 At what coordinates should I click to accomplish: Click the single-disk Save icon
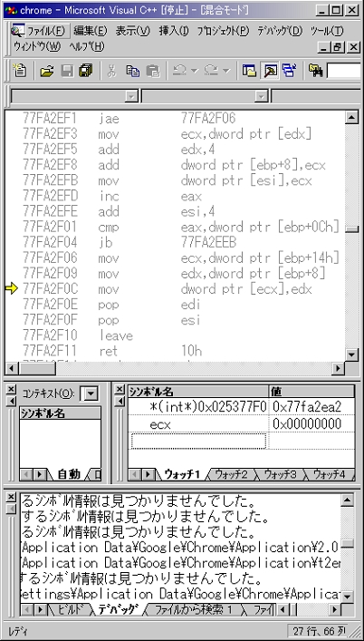coord(67,71)
